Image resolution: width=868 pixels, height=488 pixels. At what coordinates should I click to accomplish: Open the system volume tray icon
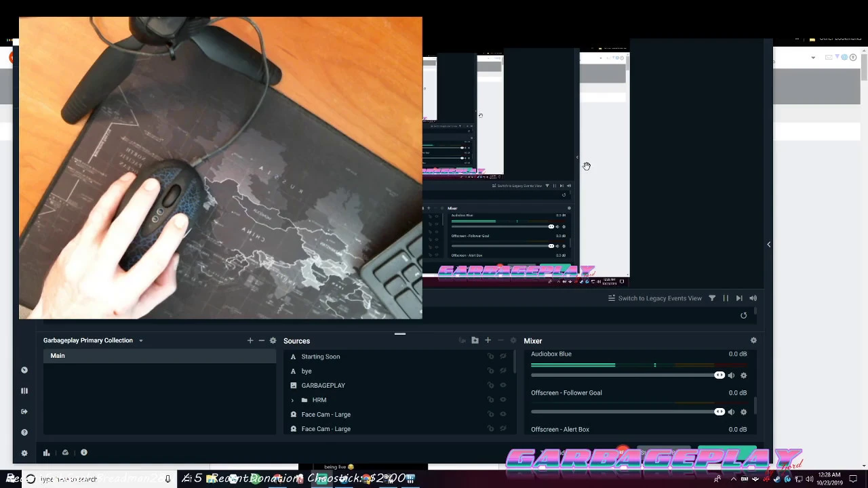pos(809,479)
